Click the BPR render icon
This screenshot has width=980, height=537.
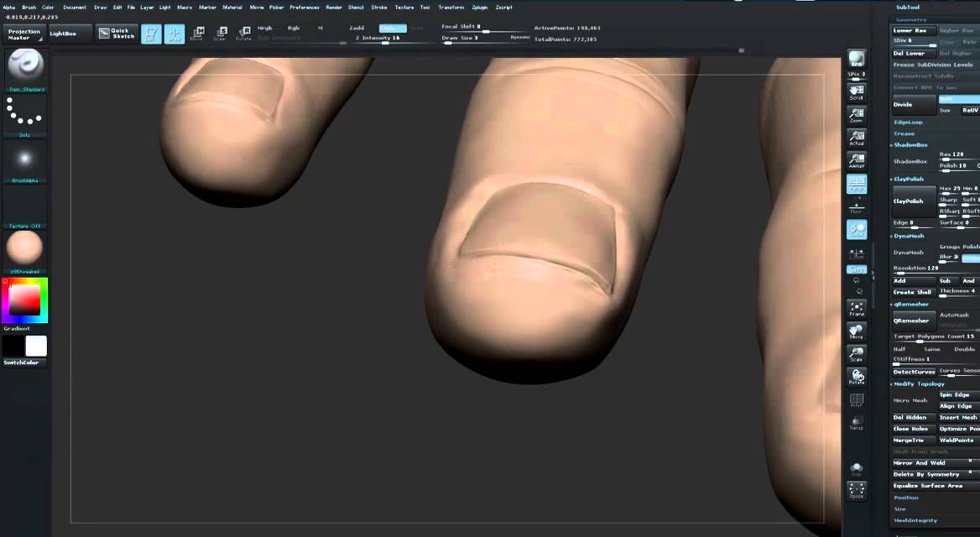click(x=857, y=59)
